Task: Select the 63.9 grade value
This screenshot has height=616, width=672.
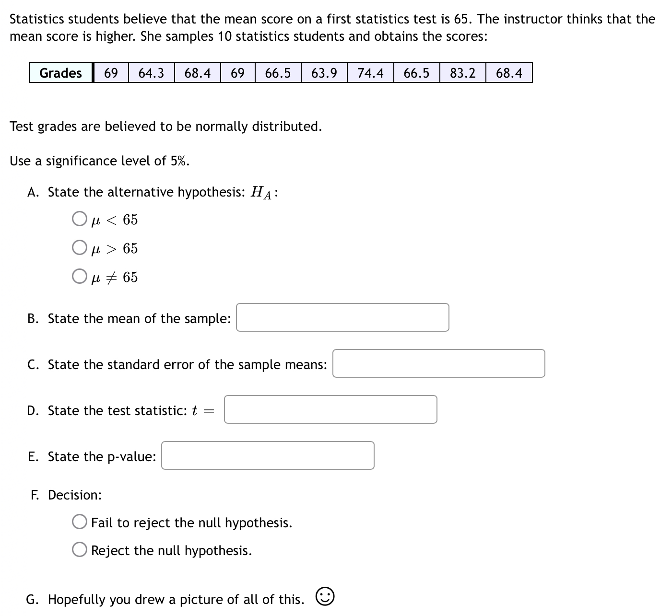Action: [323, 73]
